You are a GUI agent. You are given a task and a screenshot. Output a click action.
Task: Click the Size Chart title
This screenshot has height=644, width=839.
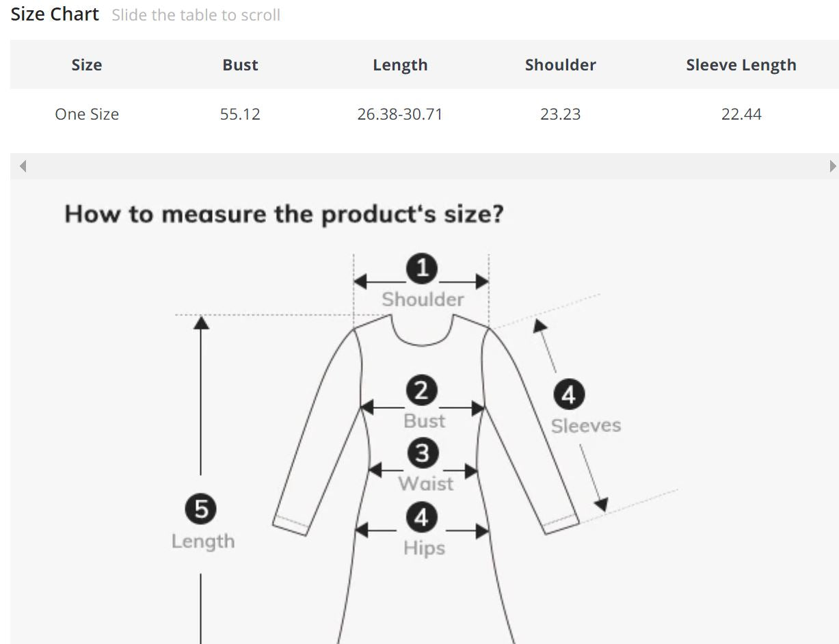tap(55, 14)
